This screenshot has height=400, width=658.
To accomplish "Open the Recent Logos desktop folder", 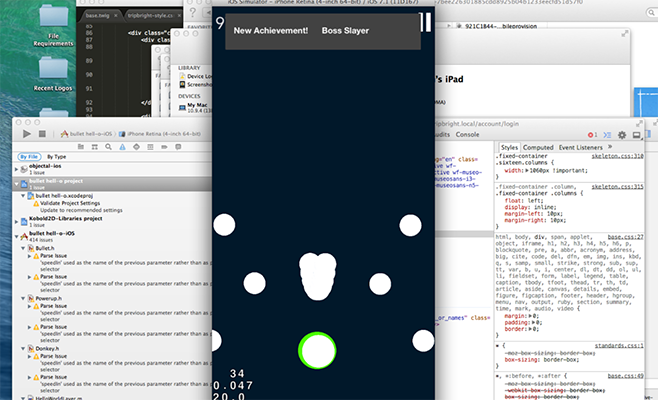I will (53, 74).
